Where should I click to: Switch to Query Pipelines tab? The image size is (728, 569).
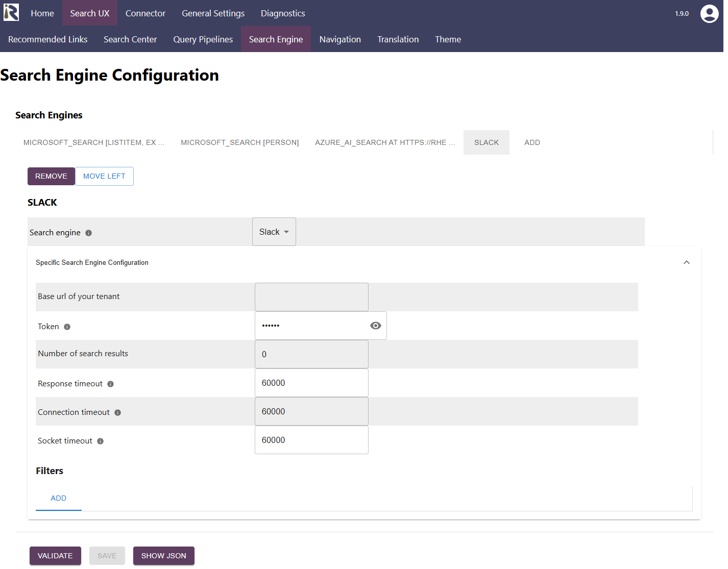tap(203, 39)
